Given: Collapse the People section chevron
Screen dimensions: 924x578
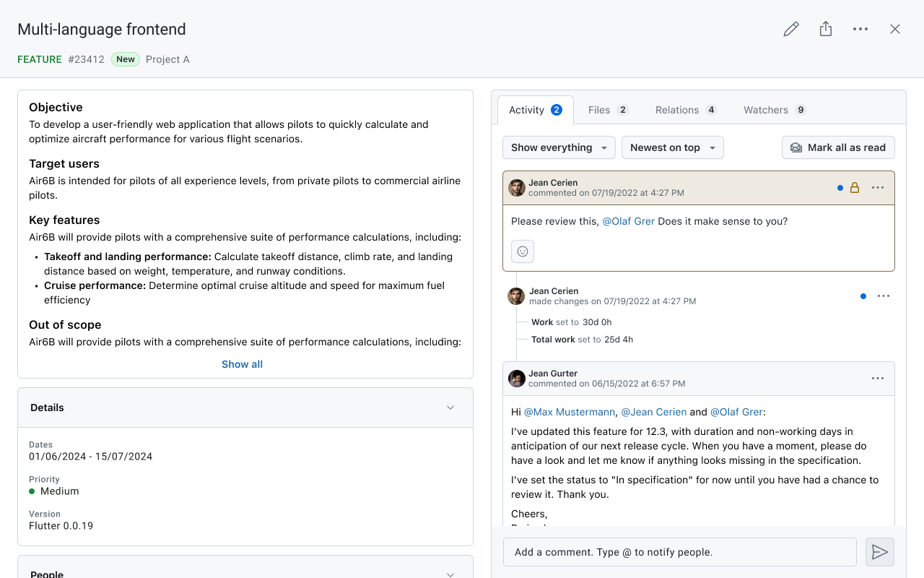Looking at the screenshot, I should click(x=450, y=574).
